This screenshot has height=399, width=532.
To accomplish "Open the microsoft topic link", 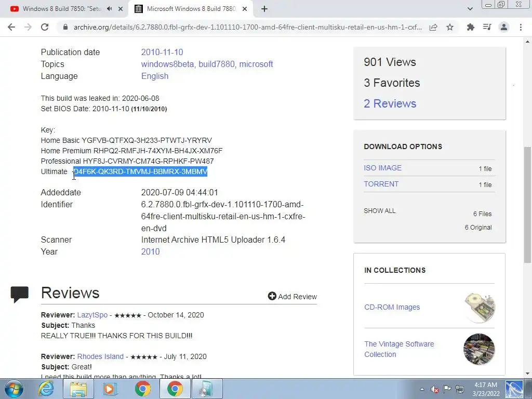I will click(x=256, y=64).
